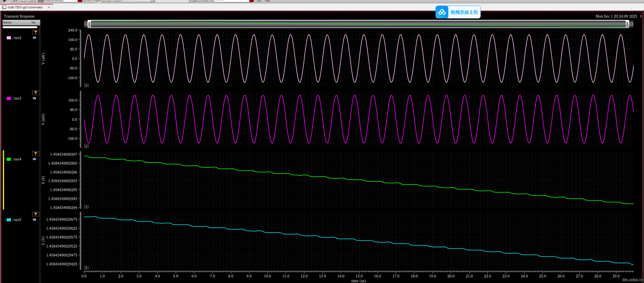Click the schematic icon on the iclab tab

click(x=4, y=7)
